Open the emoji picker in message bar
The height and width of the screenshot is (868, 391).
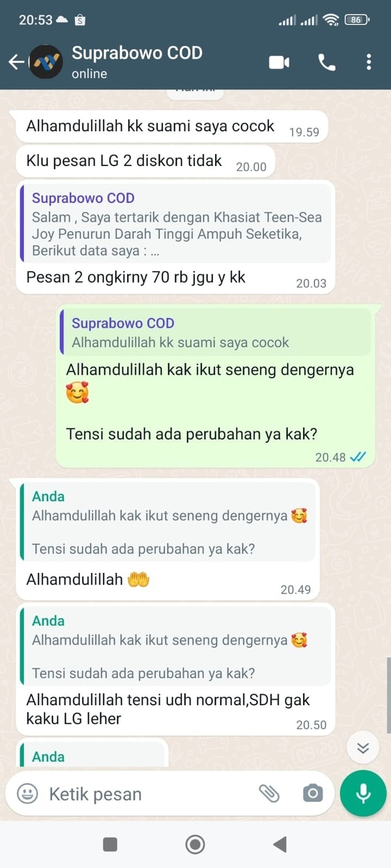pos(27,793)
